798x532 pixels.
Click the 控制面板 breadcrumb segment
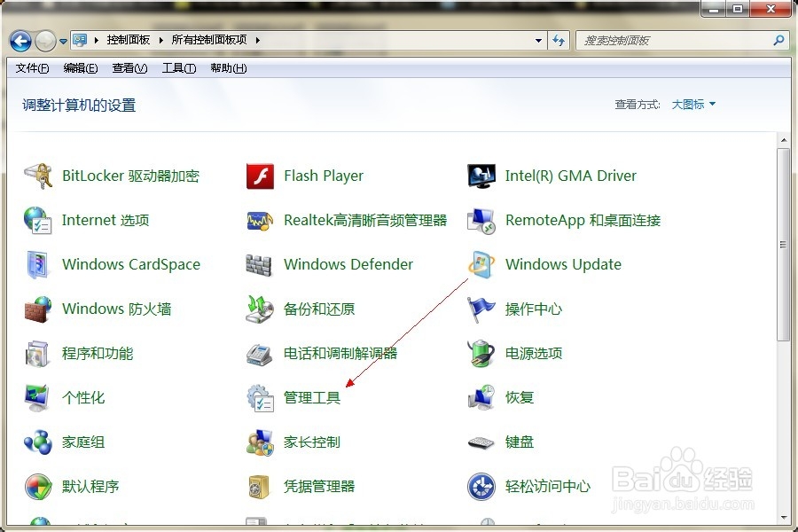pos(129,40)
